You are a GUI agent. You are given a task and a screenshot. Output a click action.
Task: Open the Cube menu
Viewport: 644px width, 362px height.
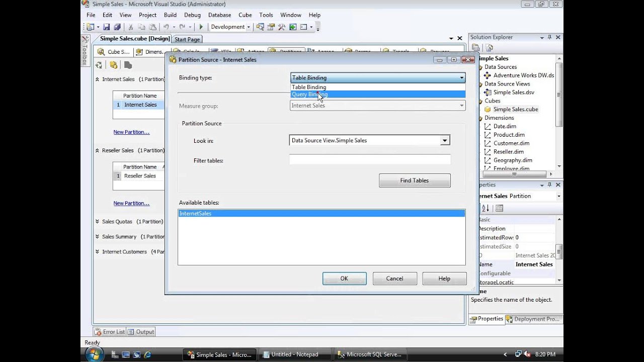245,15
